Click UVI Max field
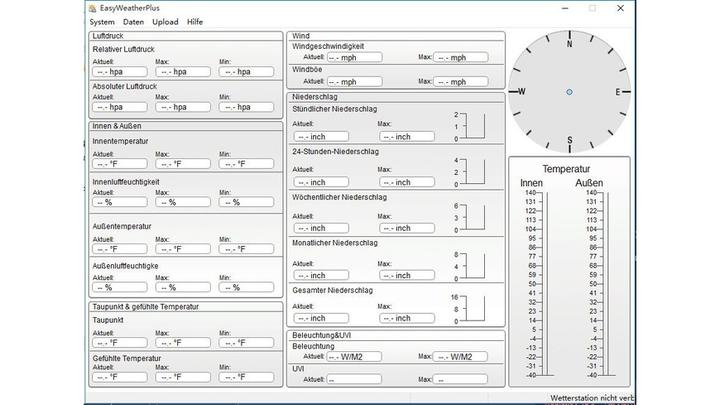 point(460,380)
